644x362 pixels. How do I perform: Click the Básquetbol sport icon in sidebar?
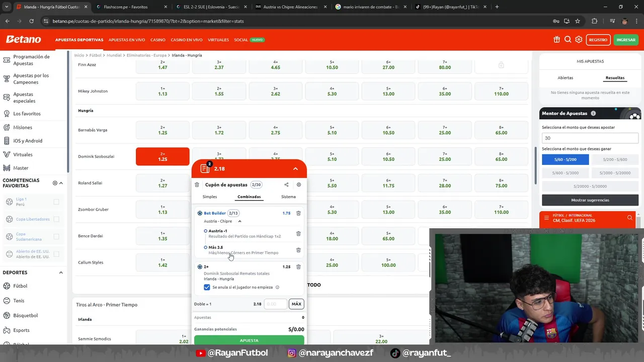point(7,315)
